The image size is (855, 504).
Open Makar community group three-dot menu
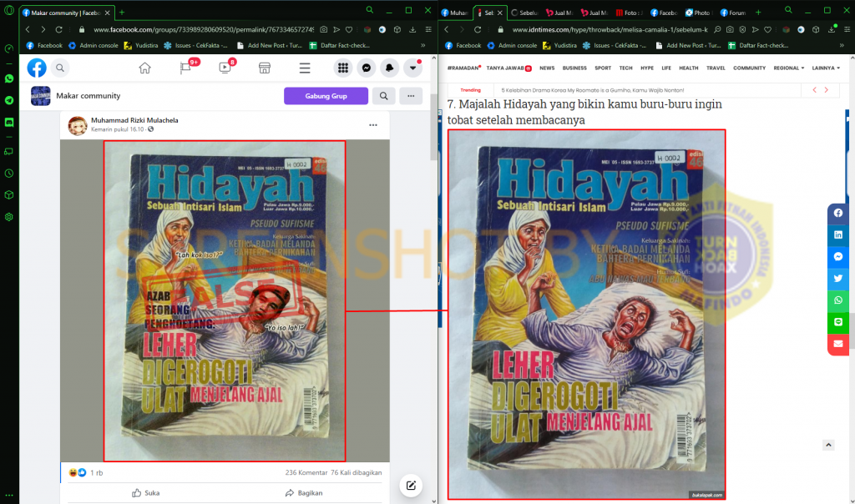411,96
